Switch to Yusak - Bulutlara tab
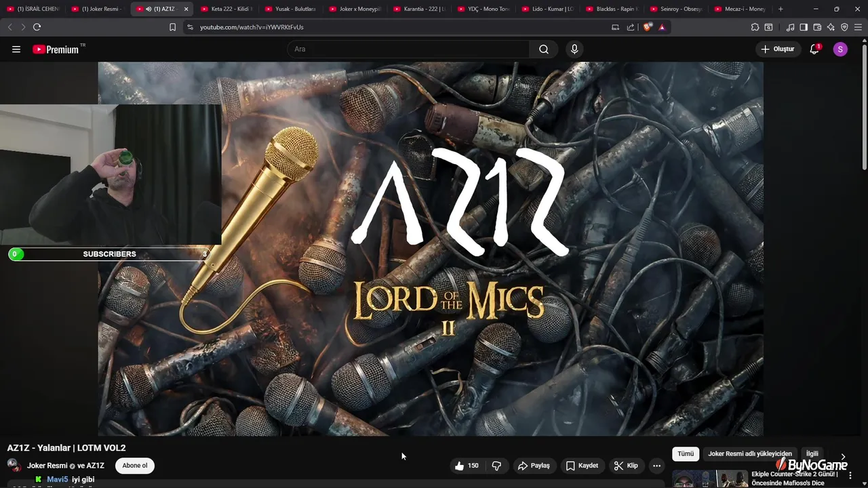This screenshot has width=868, height=488. point(290,9)
